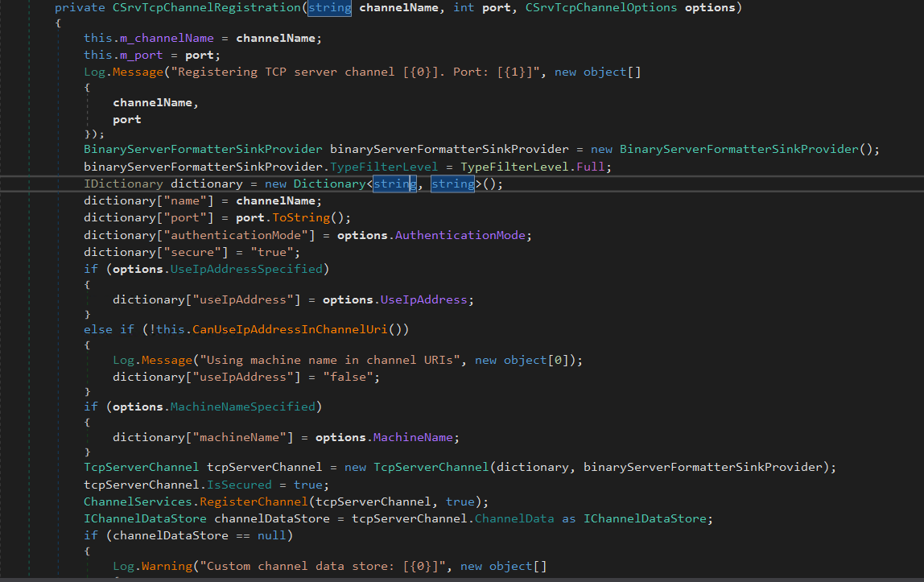Select the m_port field reference
The width and height of the screenshot is (924, 582).
142,55
